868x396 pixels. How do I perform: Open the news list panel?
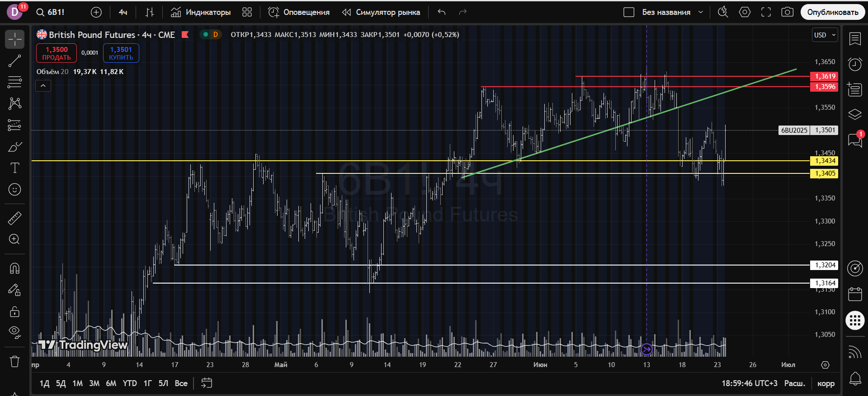coord(855,89)
